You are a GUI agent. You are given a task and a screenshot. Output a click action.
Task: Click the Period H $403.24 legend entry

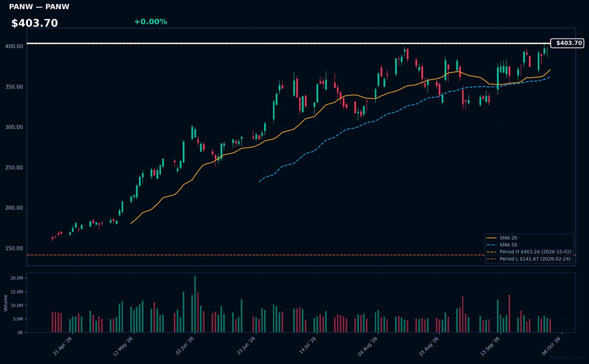point(529,252)
